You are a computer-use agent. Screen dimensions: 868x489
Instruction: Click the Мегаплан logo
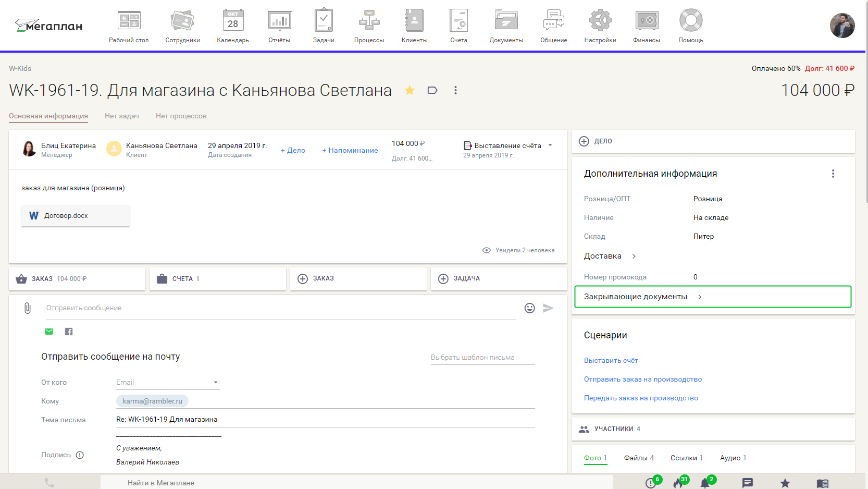click(x=49, y=25)
